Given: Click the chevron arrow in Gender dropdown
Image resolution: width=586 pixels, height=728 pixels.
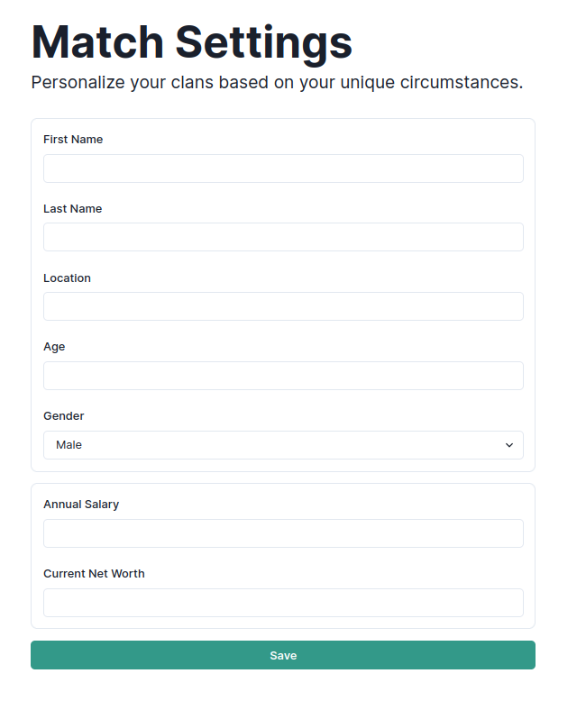Looking at the screenshot, I should pyautogui.click(x=508, y=445).
